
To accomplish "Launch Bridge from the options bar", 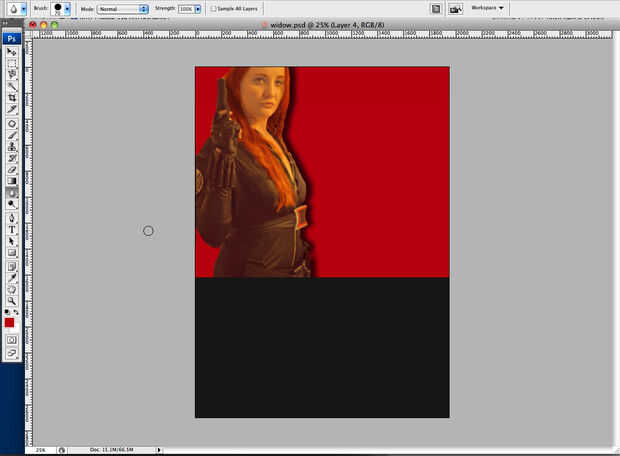I will tap(456, 9).
